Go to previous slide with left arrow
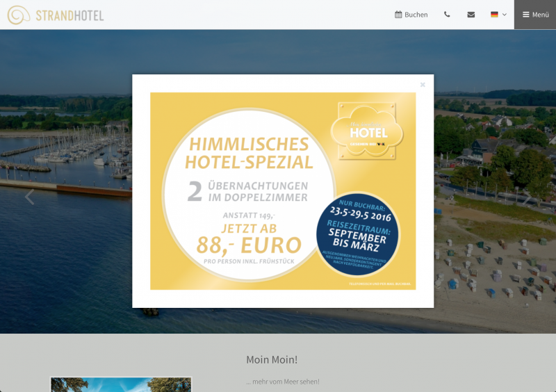The width and height of the screenshot is (556, 392). [x=29, y=197]
